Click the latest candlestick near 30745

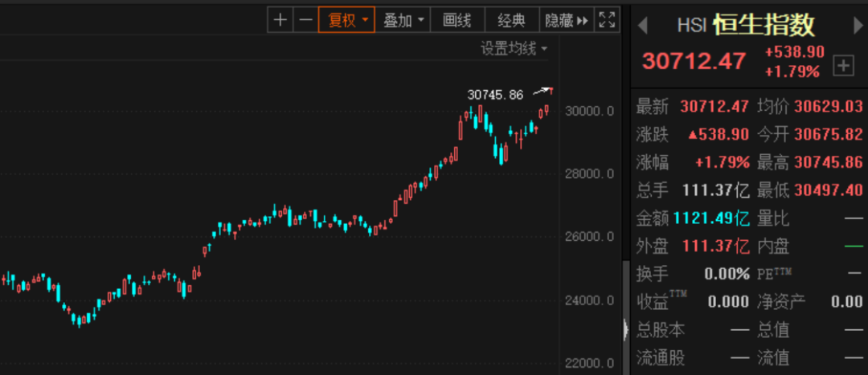[551, 91]
